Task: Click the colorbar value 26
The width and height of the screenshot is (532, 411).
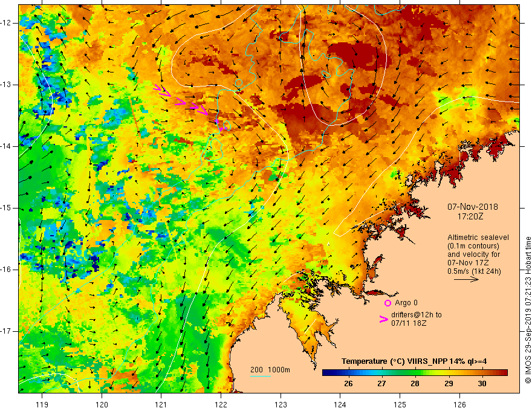Action: [348, 384]
